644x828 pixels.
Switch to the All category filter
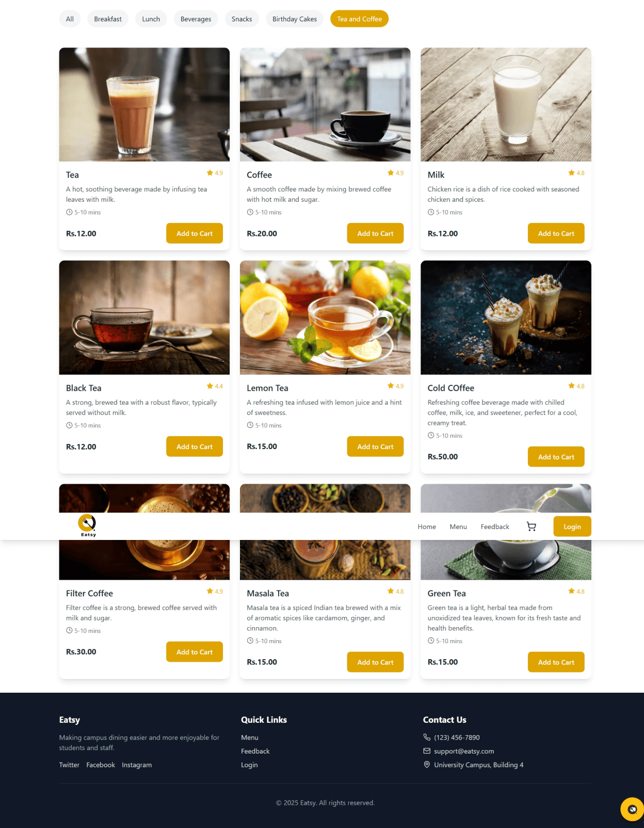(70, 19)
